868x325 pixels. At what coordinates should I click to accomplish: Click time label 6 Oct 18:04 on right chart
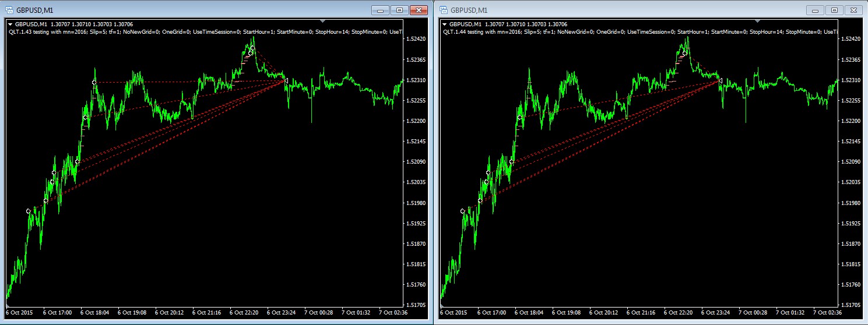point(529,313)
